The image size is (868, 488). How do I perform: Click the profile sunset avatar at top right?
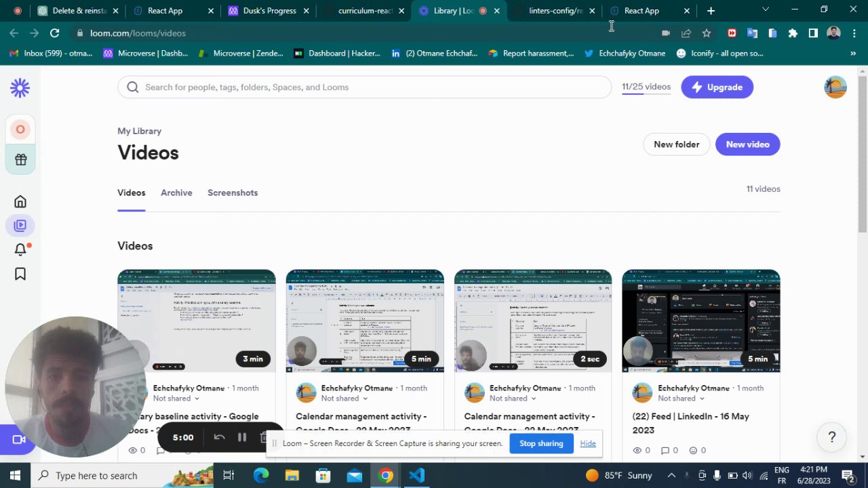pos(835,87)
